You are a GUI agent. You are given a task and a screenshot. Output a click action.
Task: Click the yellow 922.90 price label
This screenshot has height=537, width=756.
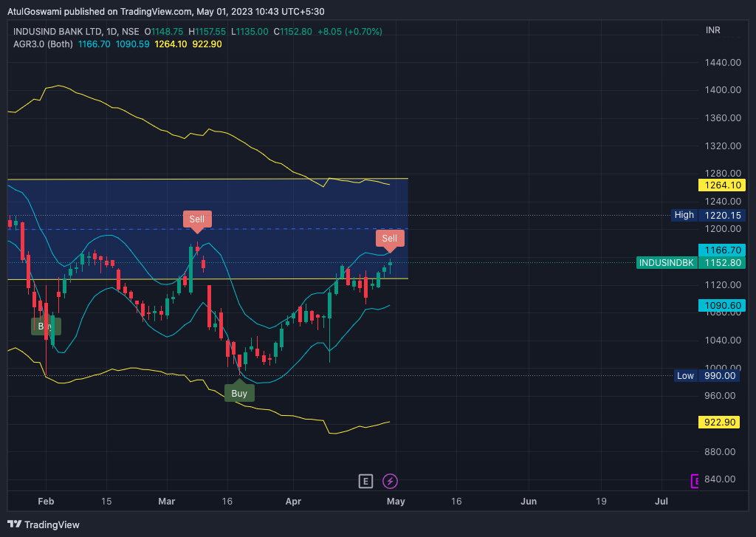(719, 423)
